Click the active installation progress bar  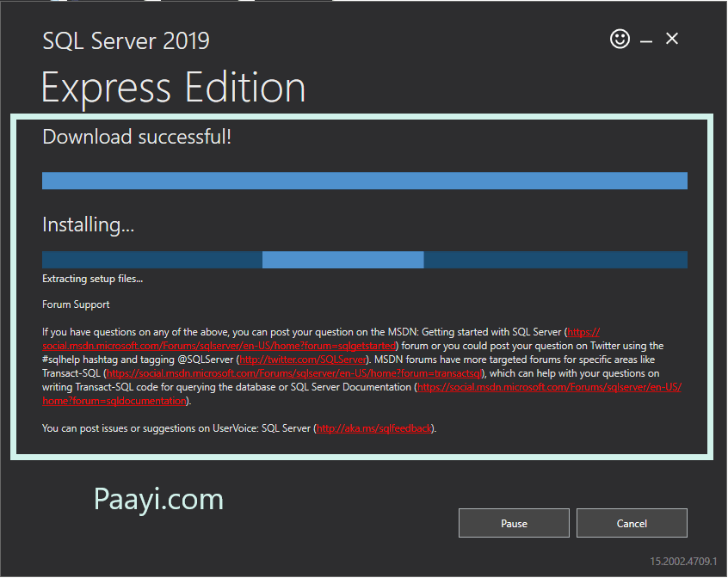tap(364, 259)
